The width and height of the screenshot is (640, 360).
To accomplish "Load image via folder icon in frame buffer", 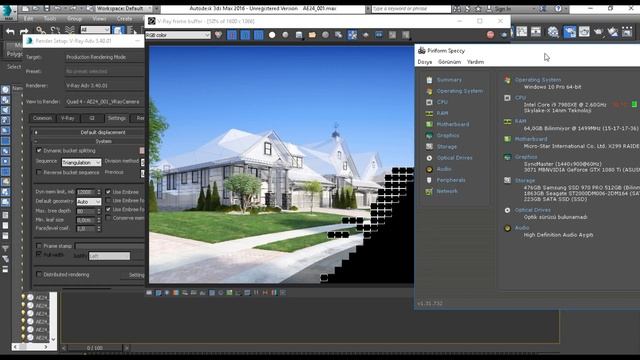I will pyautogui.click(x=312, y=35).
